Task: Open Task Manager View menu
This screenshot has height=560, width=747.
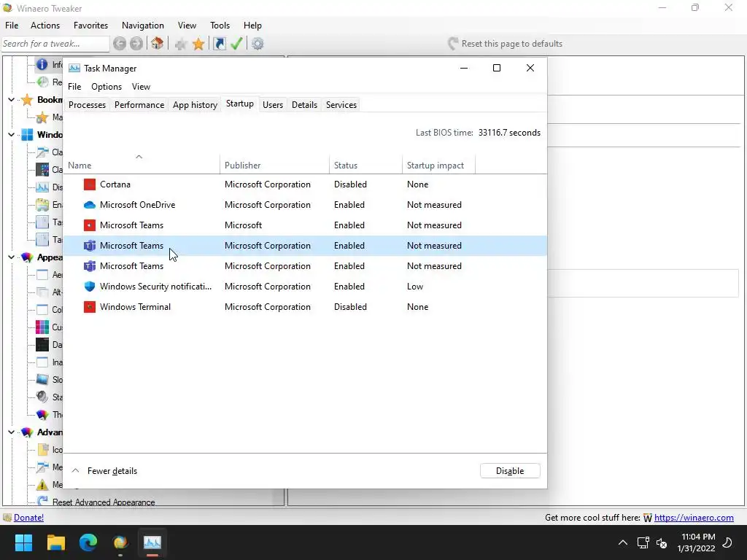Action: tap(141, 87)
